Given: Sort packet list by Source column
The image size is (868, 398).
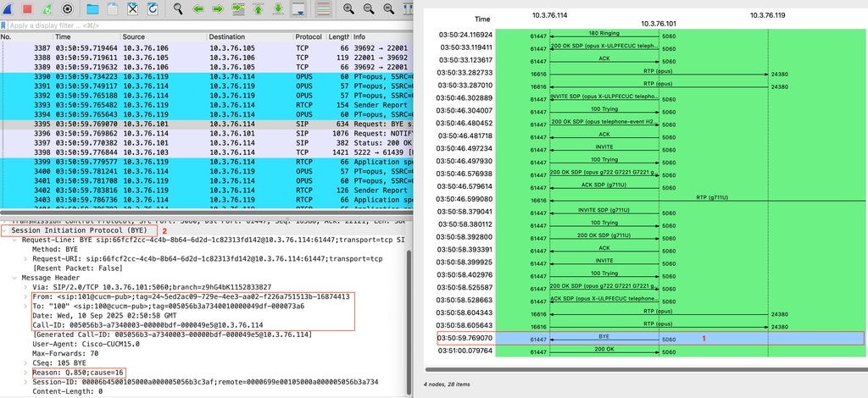Looking at the screenshot, I should (x=164, y=36).
